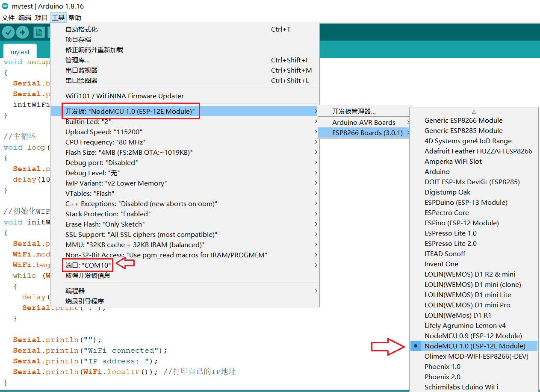Select ESPresso Lite 2.0 board

coord(475,244)
